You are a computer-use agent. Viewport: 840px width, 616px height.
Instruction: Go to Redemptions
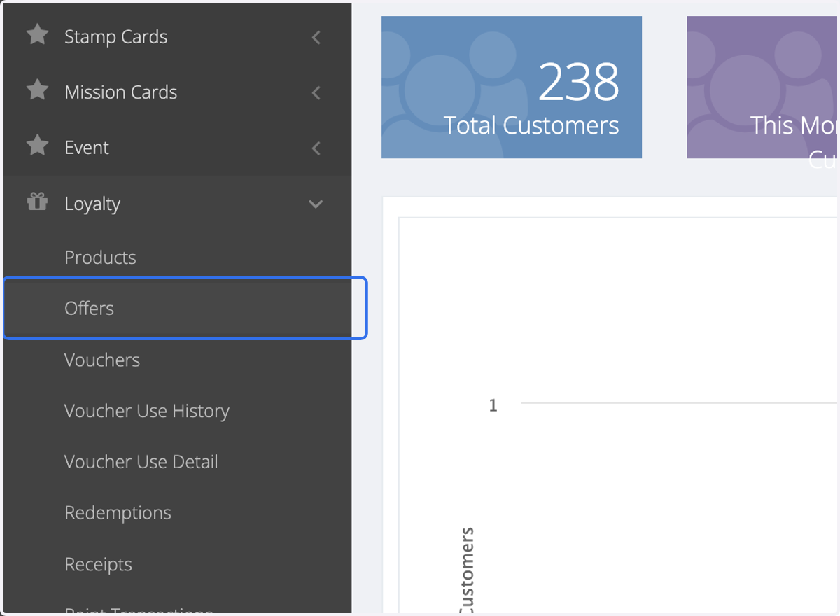118,513
